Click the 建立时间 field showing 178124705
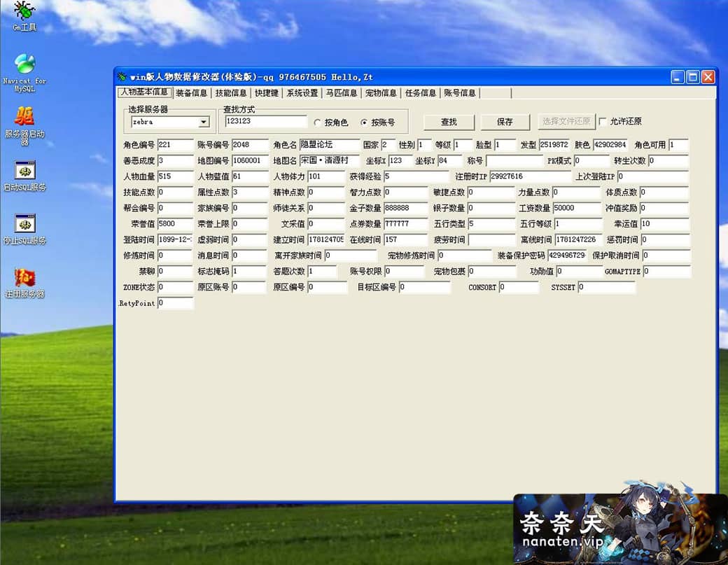728x565 pixels. coord(326,239)
